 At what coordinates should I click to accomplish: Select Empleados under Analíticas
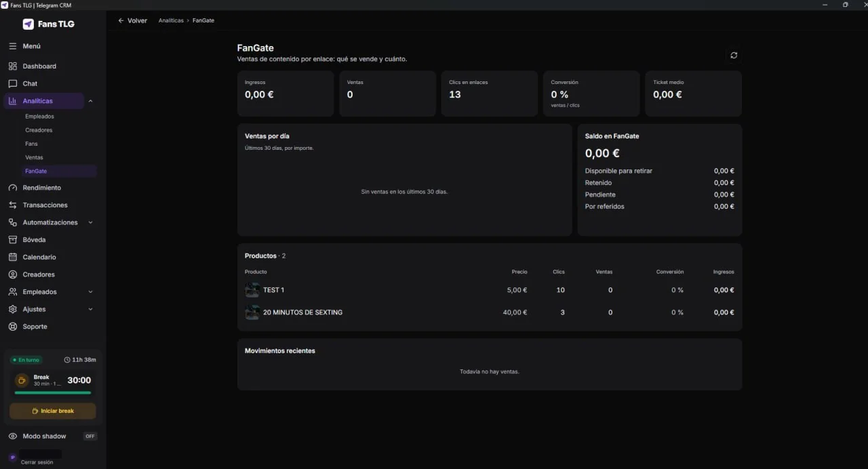coord(39,117)
